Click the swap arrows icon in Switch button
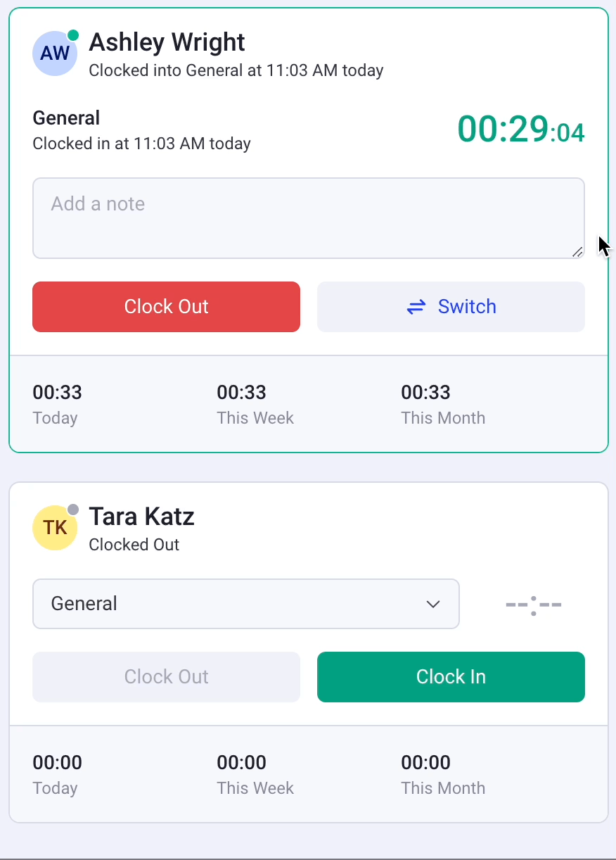616x860 pixels. tap(416, 307)
